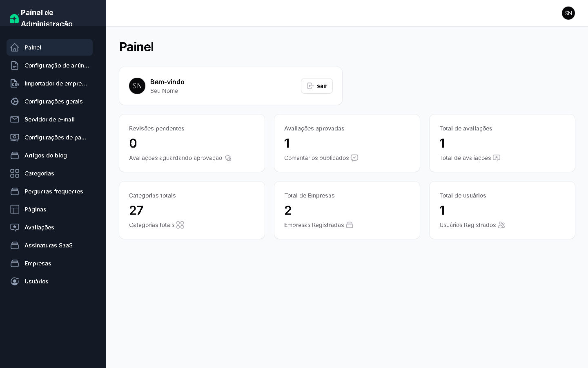
Task: Select the envelope icon for Servidor de e-mail
Action: [15, 119]
